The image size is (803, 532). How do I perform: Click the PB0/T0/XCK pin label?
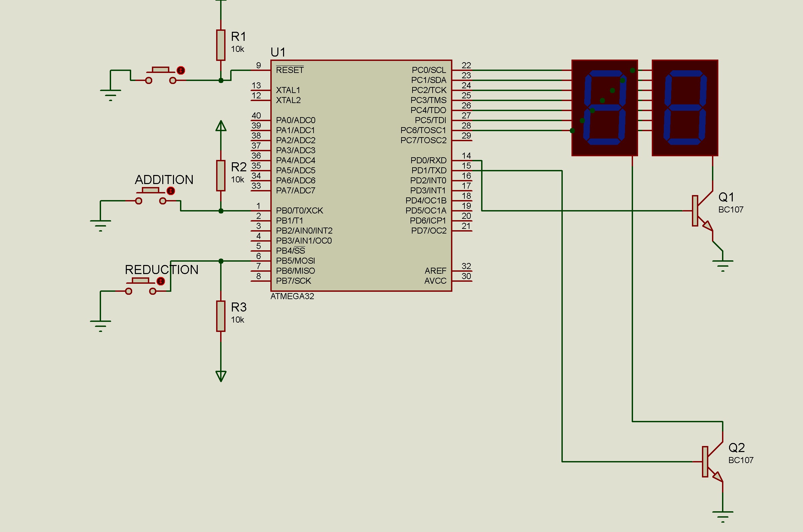(299, 210)
